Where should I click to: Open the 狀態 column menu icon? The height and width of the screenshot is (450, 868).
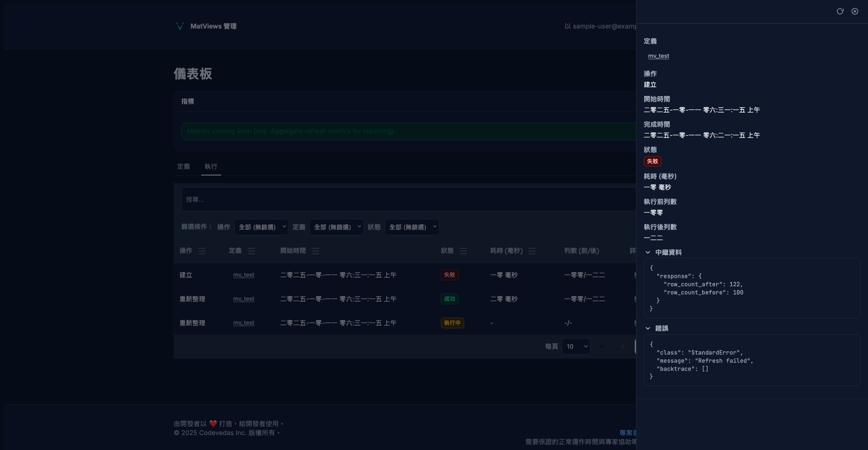(x=463, y=251)
